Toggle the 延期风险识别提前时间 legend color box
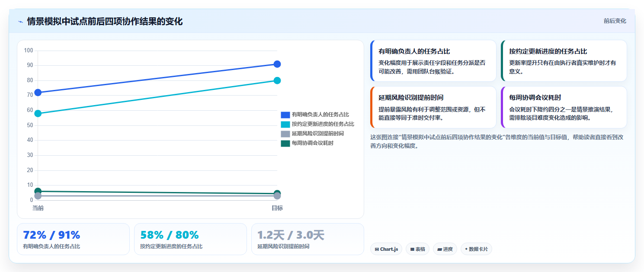Image resolution: width=644 pixels, height=272 pixels. (x=285, y=134)
